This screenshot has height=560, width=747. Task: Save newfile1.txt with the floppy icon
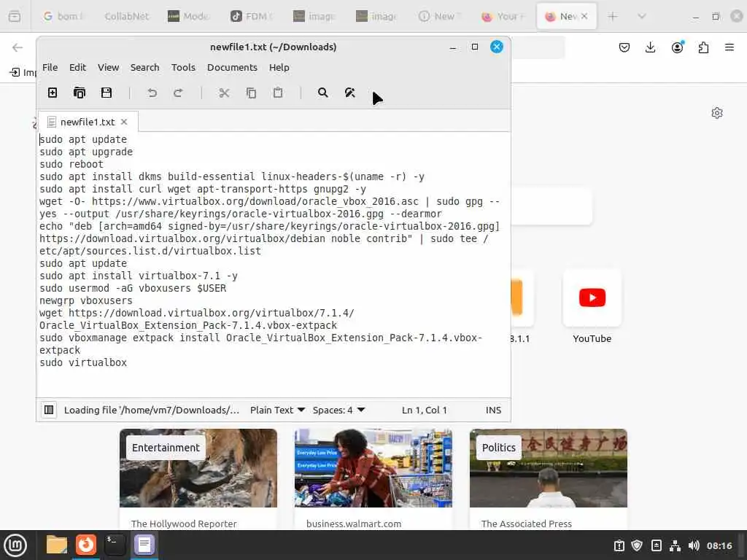coord(107,93)
